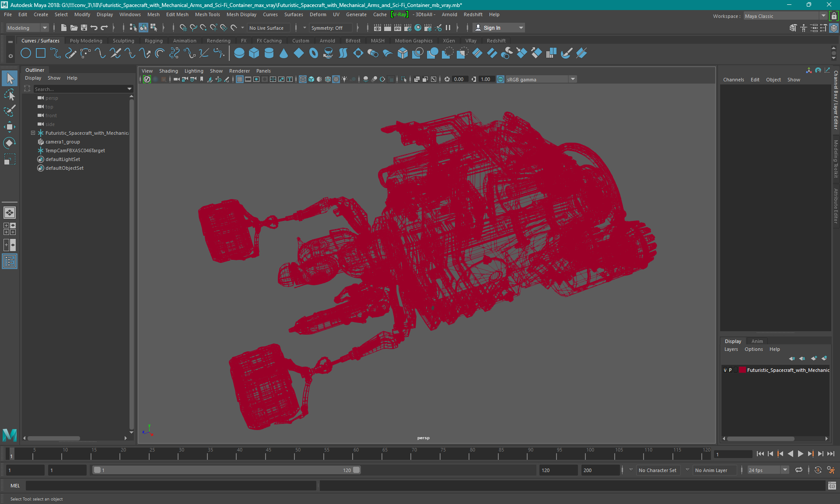This screenshot has height=504, width=840.
Task: Toggle Symmetry Off button
Action: pos(329,28)
